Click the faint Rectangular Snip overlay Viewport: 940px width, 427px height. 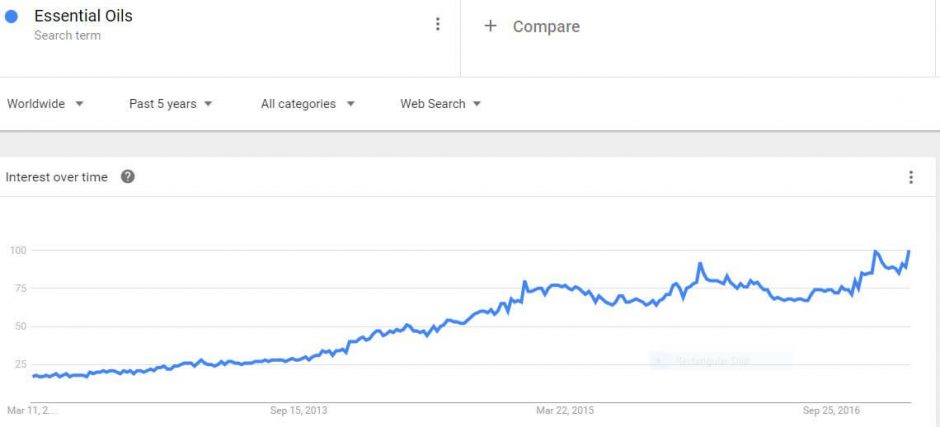[721, 361]
